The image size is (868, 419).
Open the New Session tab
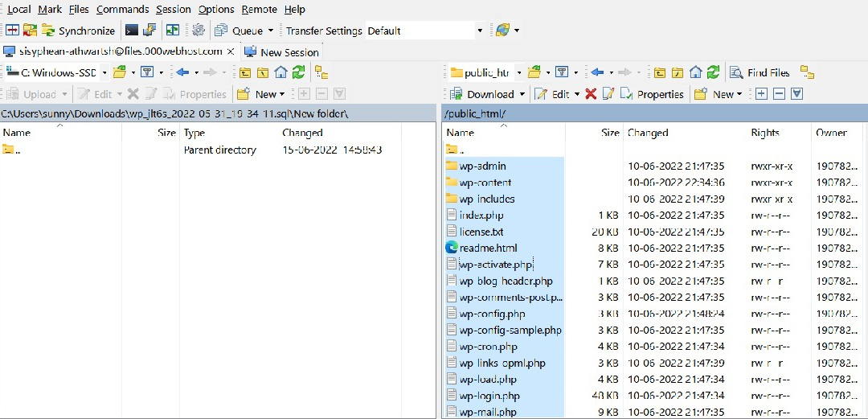click(282, 52)
